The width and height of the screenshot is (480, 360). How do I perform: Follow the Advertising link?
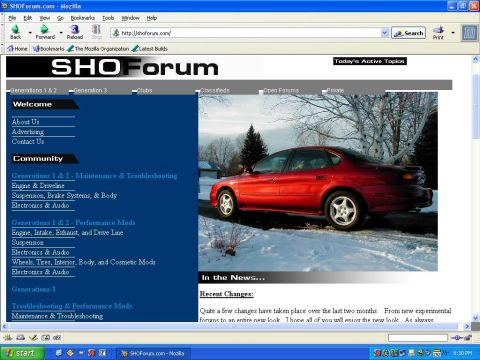28,132
